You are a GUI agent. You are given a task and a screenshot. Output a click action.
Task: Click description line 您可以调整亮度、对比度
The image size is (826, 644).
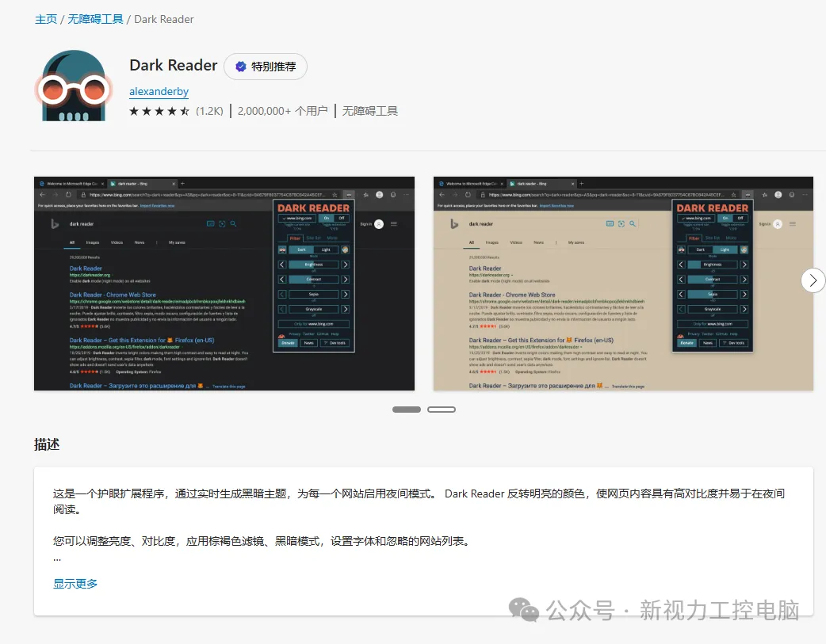[262, 541]
